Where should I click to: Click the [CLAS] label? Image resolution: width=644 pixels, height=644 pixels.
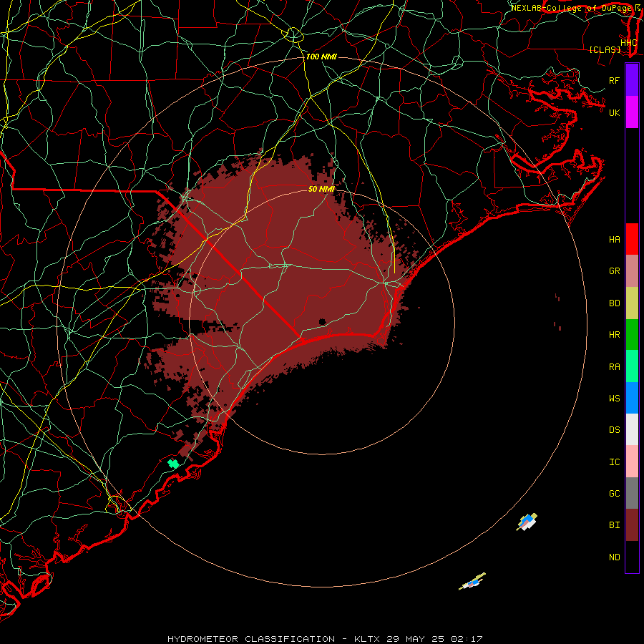click(x=605, y=49)
